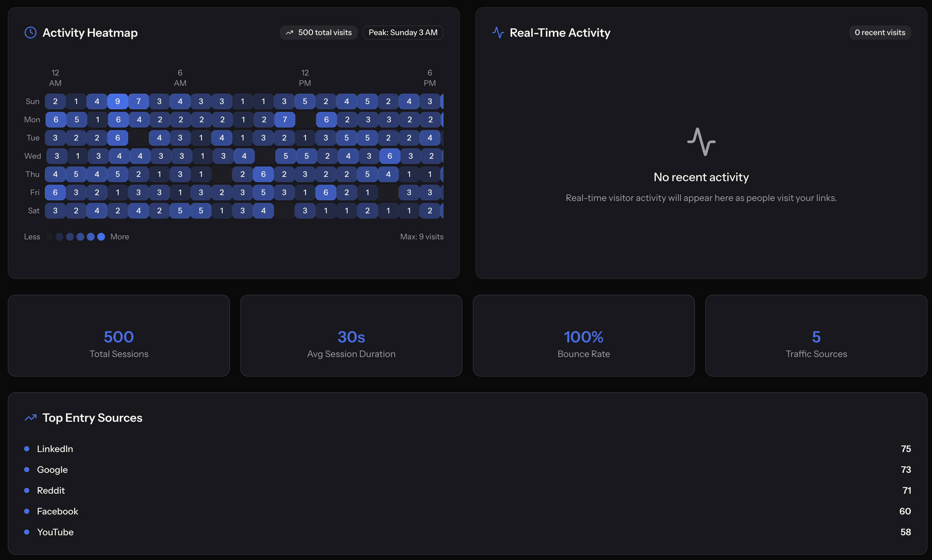The width and height of the screenshot is (932, 560).
Task: Click the 6 AM column header
Action: click(x=180, y=78)
